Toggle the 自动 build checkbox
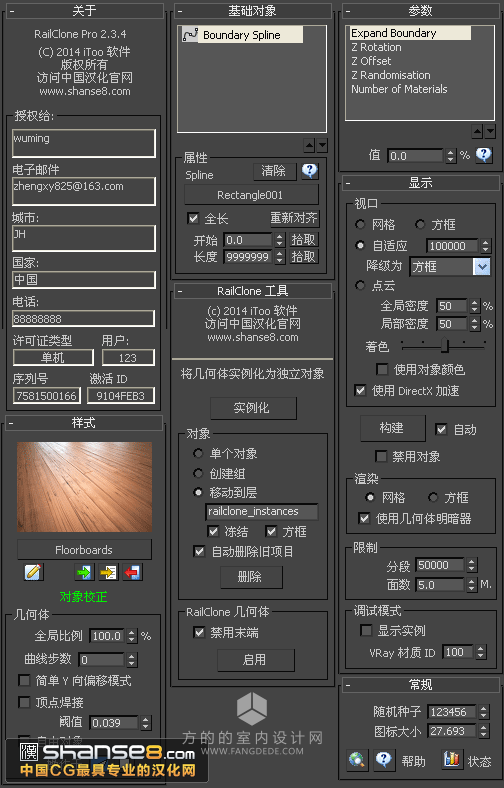The height and width of the screenshot is (788, 504). tap(441, 429)
